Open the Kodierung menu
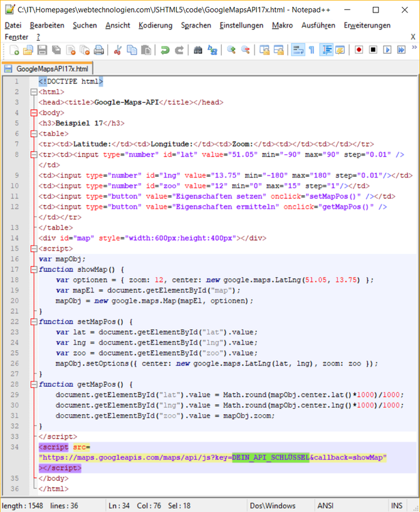Screen dimensions: 420x512 pyautogui.click(x=155, y=25)
